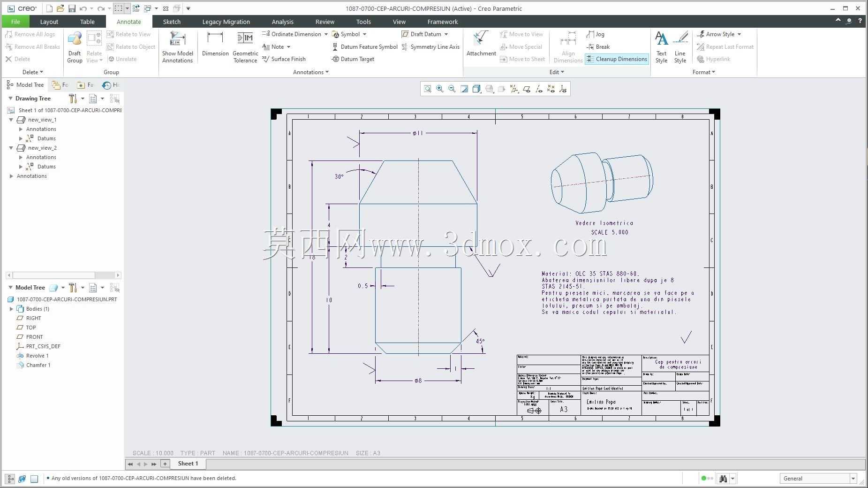This screenshot has height=488, width=868.
Task: Switch to the Legacy Migration tab
Action: (226, 22)
